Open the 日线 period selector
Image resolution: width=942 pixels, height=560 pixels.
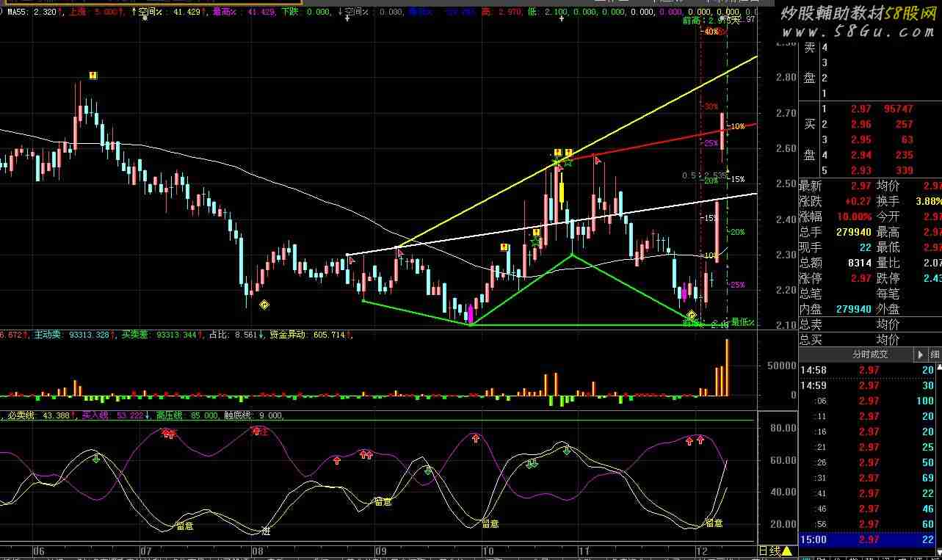(775, 551)
